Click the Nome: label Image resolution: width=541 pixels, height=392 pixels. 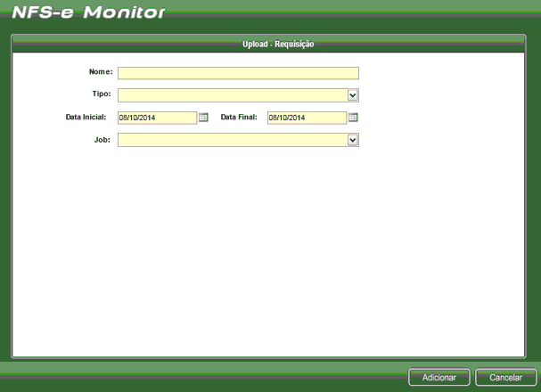[101, 71]
